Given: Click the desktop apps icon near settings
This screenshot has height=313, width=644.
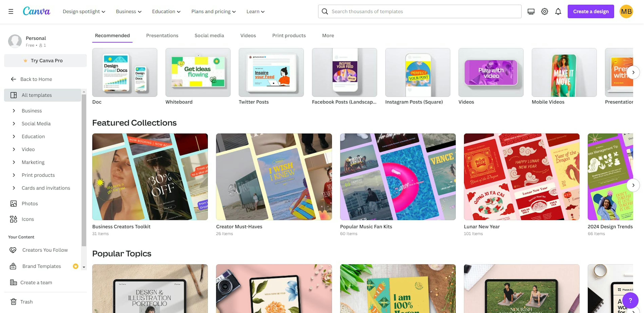Looking at the screenshot, I should click(530, 11).
